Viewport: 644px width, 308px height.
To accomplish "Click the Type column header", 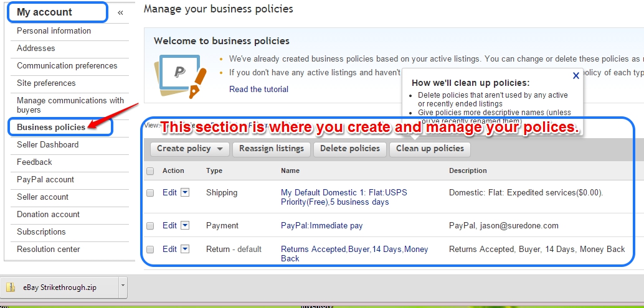I will click(x=214, y=170).
